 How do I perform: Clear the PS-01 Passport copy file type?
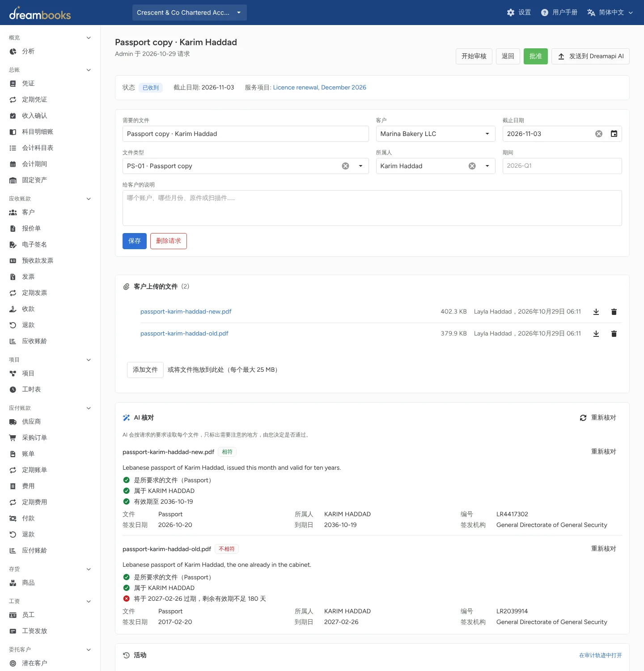(345, 166)
